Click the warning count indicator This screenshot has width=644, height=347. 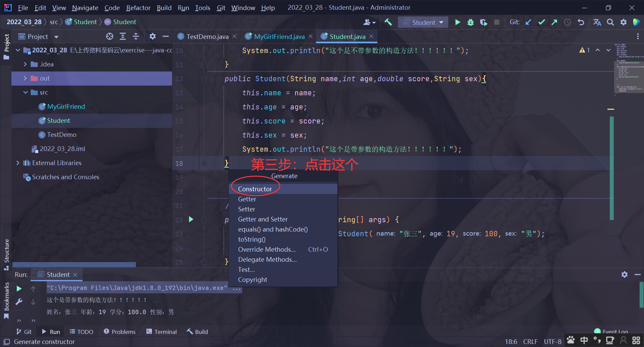pos(585,50)
